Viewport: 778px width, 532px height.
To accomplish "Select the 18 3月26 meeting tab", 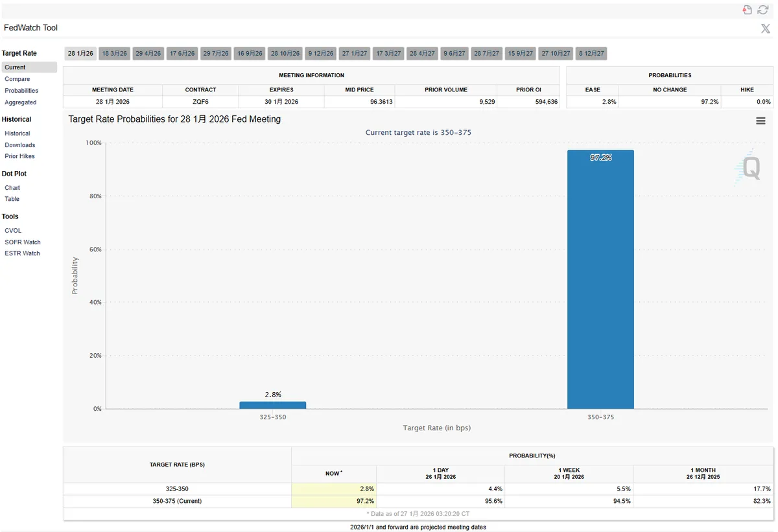I will coord(115,54).
